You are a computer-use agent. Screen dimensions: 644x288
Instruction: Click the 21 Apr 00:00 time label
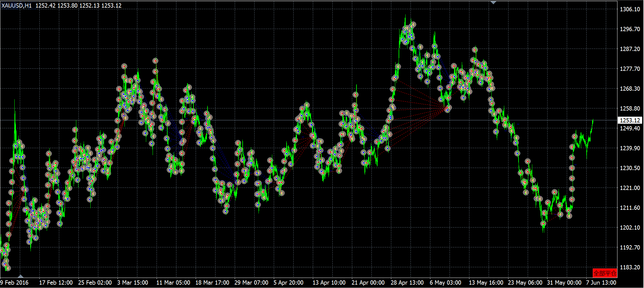368,283
